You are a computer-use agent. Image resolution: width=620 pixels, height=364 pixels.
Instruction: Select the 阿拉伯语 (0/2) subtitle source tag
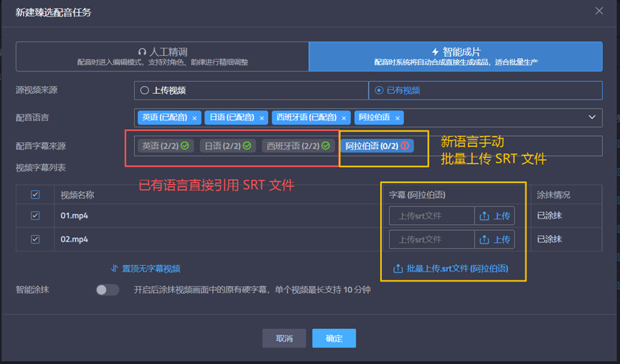click(x=377, y=146)
